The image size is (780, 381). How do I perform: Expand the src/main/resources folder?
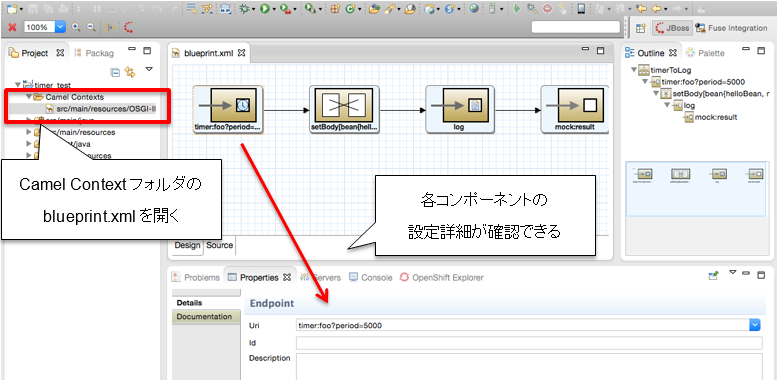(x=29, y=132)
